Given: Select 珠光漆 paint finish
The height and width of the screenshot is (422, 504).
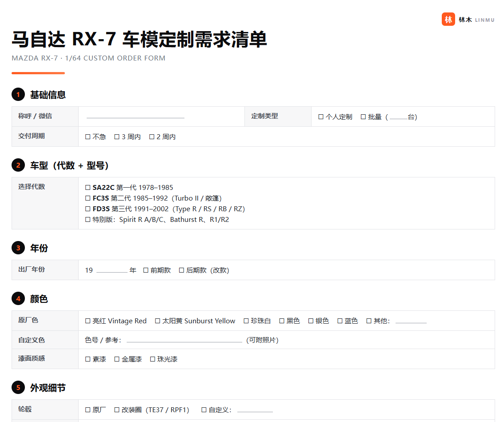Looking at the screenshot, I should tap(153, 359).
